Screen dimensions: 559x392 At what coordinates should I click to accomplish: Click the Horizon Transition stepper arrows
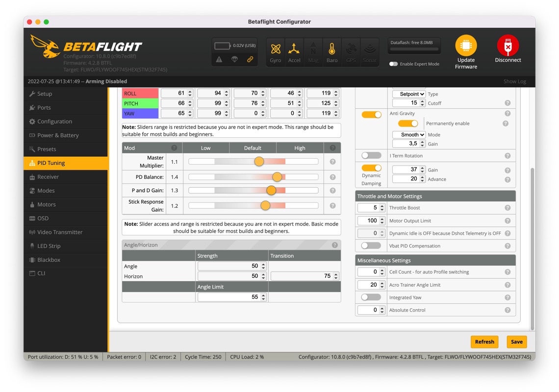tap(336, 276)
